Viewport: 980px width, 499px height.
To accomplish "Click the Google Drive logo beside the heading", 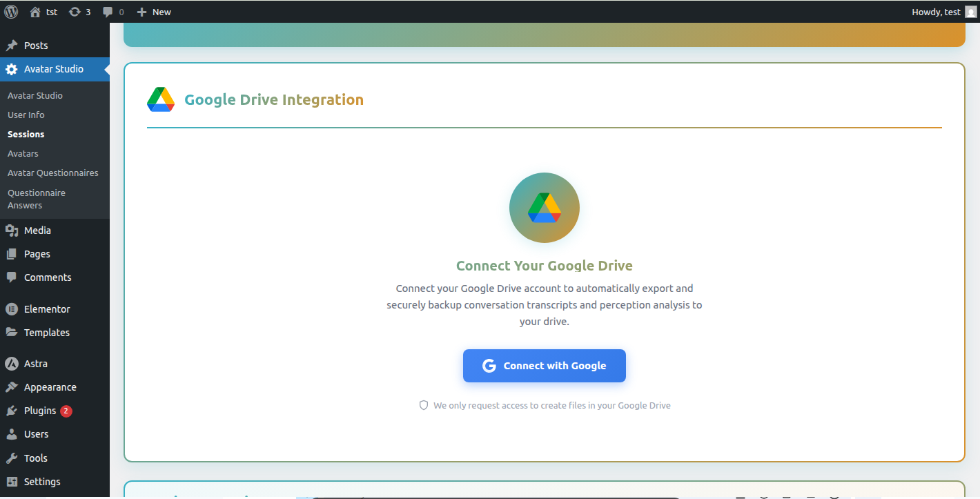I will point(161,100).
